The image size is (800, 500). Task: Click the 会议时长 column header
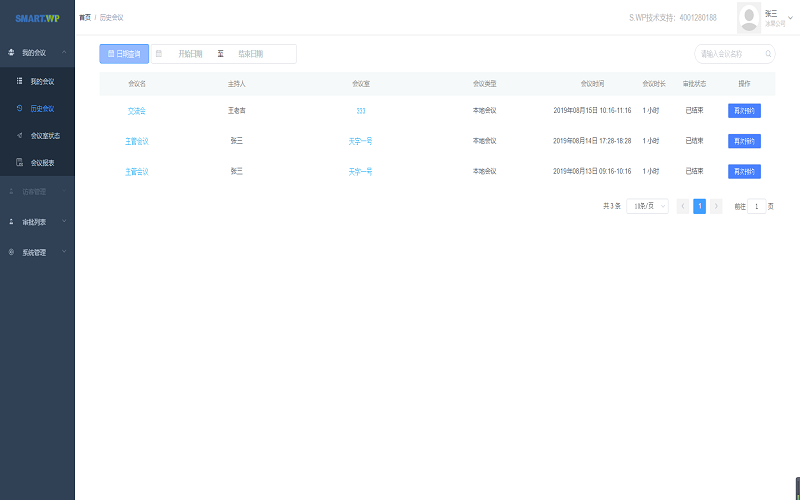point(654,84)
